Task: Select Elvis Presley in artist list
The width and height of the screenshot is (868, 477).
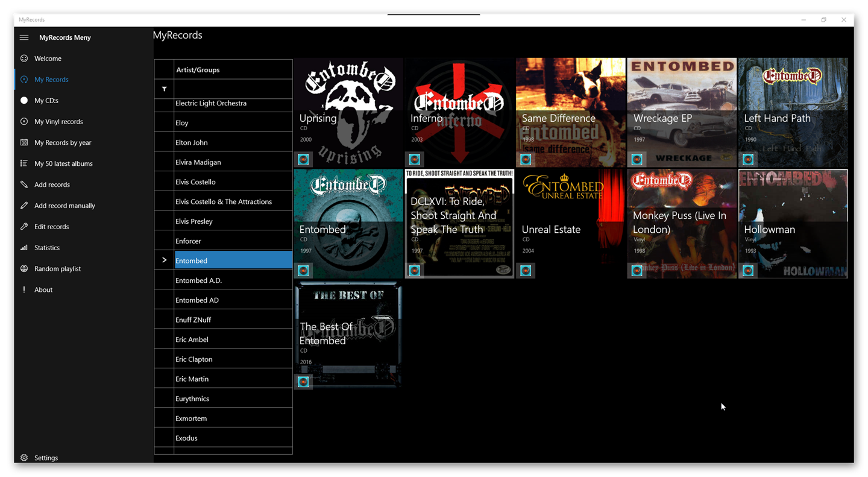Action: pyautogui.click(x=233, y=221)
